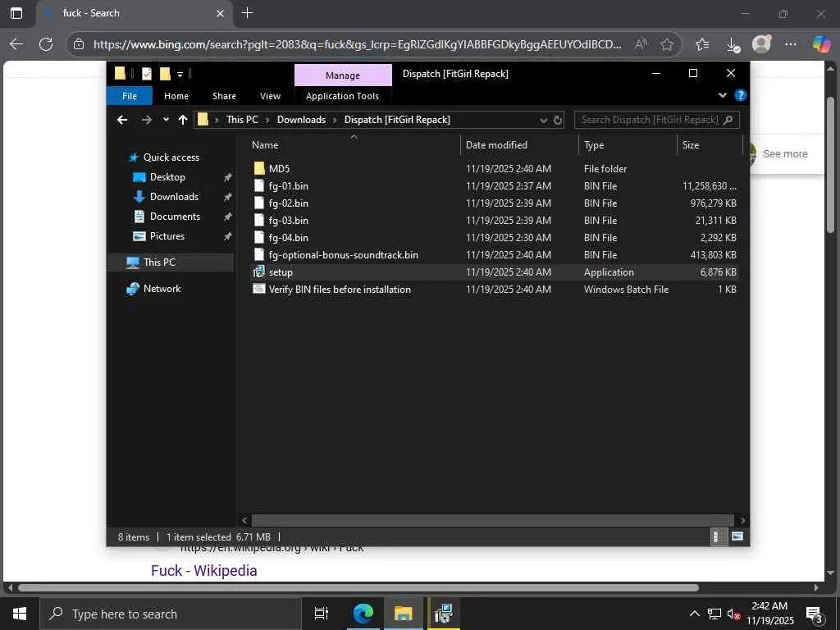Open Edge favorites list icon
Screen dimensions: 840x630
(x=702, y=44)
